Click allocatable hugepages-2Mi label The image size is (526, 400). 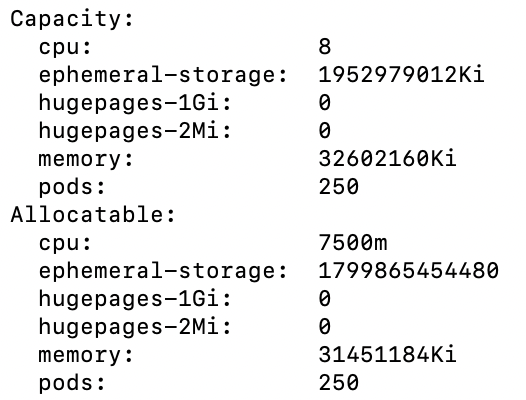coord(135,327)
